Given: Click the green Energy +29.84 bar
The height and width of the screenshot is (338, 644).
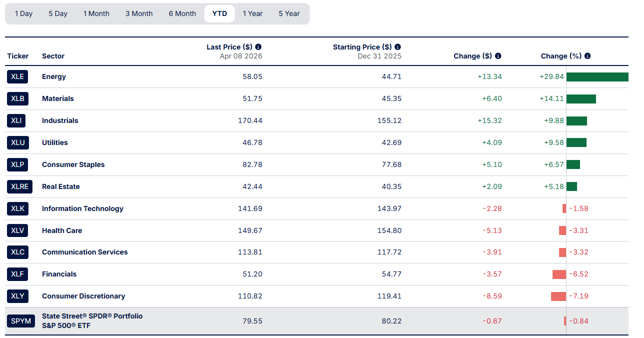Looking at the screenshot, I should 598,76.
